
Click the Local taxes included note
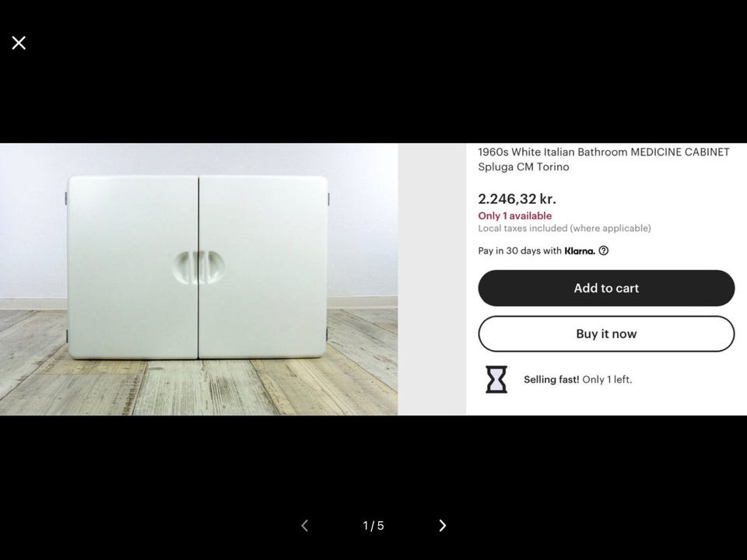pos(565,228)
